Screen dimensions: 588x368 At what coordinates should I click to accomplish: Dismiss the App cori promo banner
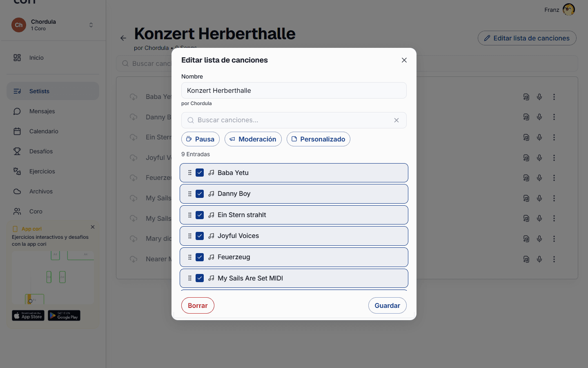click(x=93, y=227)
